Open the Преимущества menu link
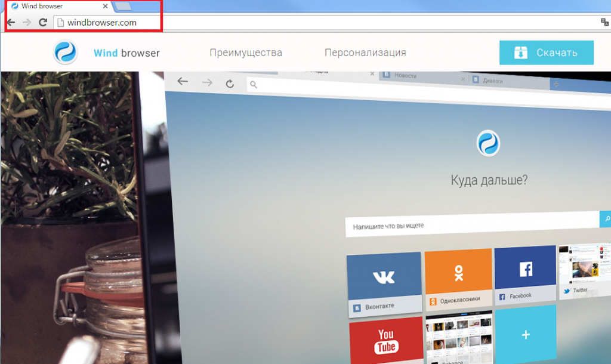The image size is (611, 364). [246, 53]
